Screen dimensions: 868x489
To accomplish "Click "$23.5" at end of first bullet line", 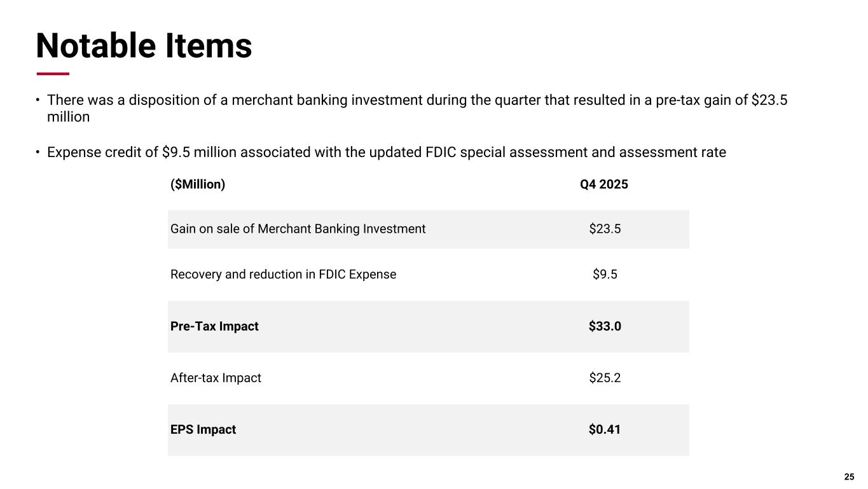I will 769,100.
